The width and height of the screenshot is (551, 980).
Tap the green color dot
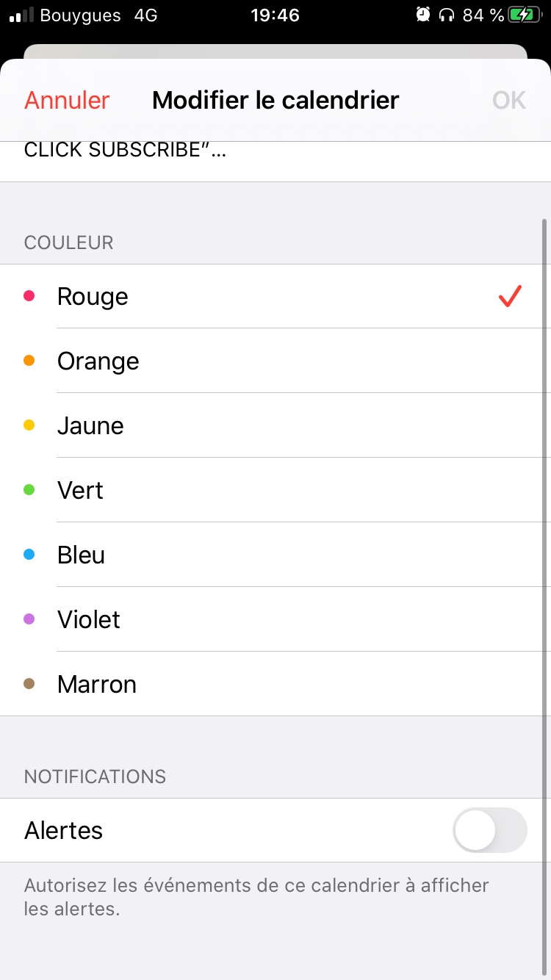[x=29, y=490]
